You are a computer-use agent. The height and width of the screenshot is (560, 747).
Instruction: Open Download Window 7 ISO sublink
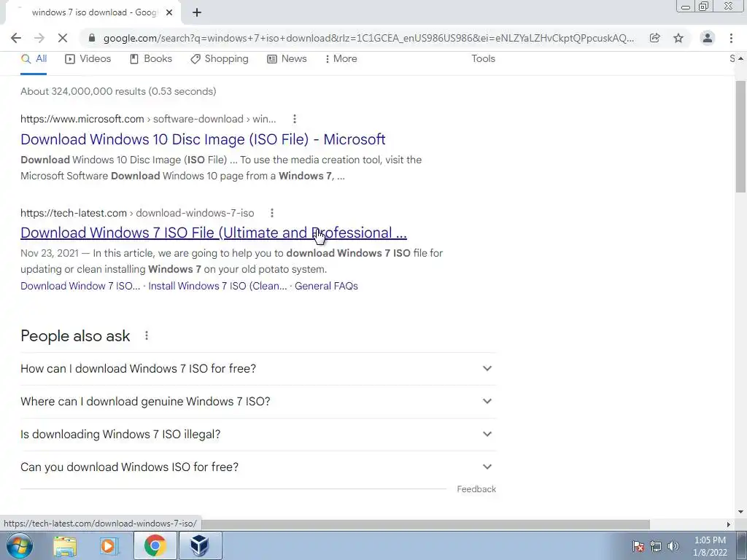pyautogui.click(x=80, y=286)
